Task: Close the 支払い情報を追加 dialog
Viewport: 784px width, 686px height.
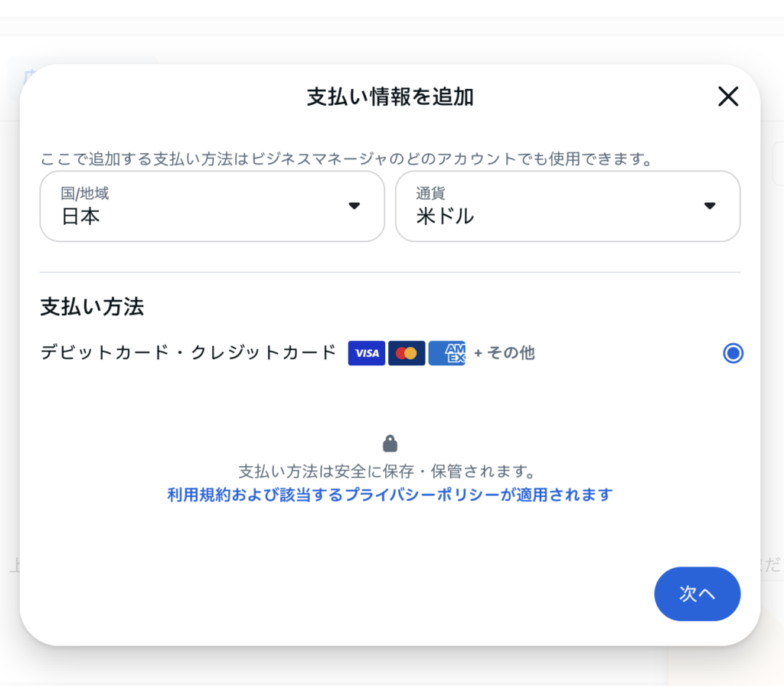Action: 727,96
